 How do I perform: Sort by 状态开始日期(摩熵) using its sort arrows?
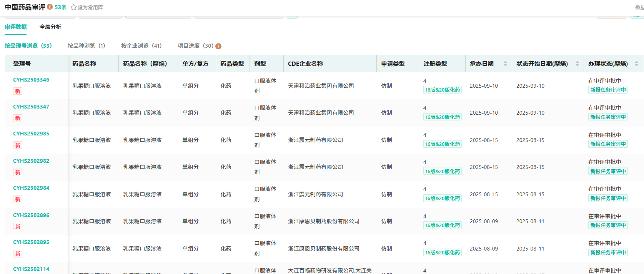[x=577, y=64]
